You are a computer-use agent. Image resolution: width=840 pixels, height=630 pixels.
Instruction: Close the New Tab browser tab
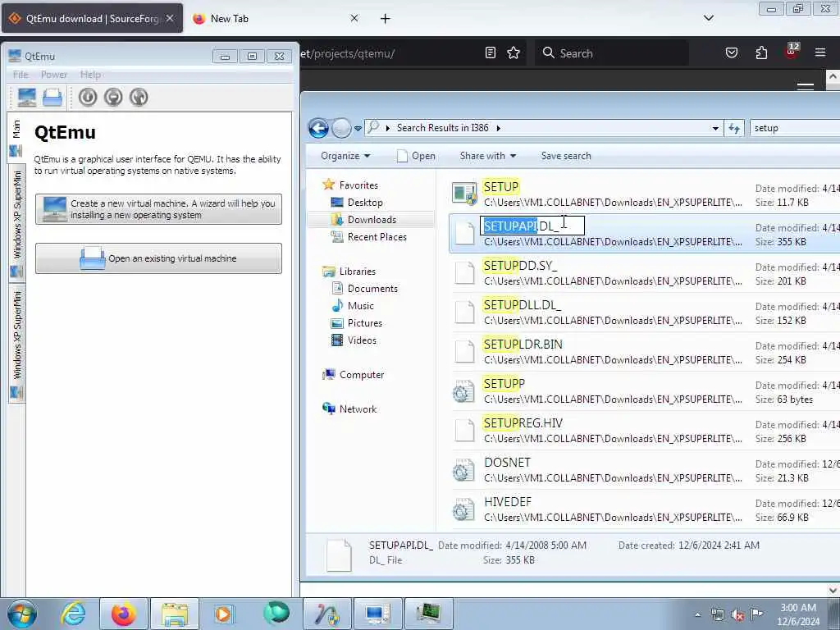(354, 18)
